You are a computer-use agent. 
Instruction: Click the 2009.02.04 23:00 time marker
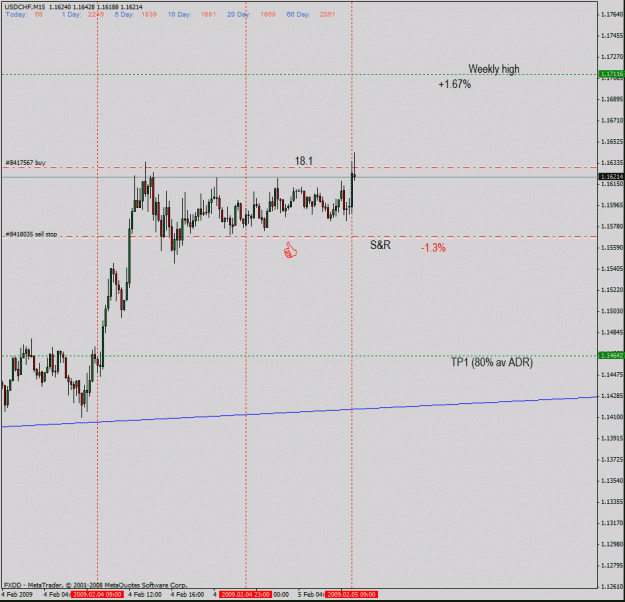pos(246,594)
